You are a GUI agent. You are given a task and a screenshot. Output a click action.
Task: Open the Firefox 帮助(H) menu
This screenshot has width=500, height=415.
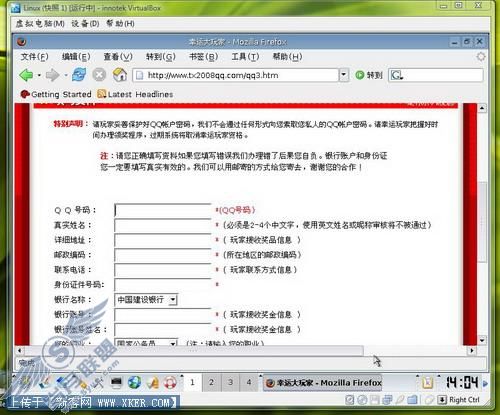pos(287,57)
